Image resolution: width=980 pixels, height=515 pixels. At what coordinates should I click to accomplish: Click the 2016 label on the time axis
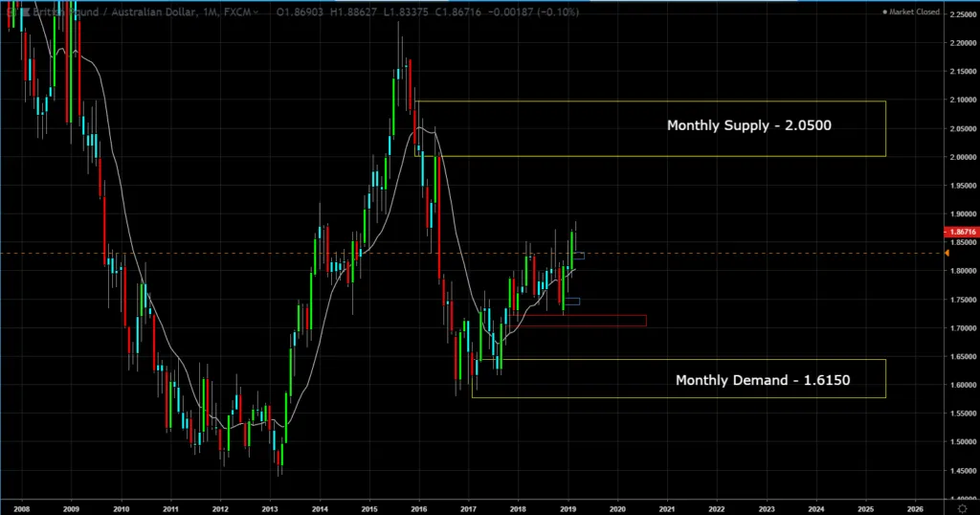point(419,508)
